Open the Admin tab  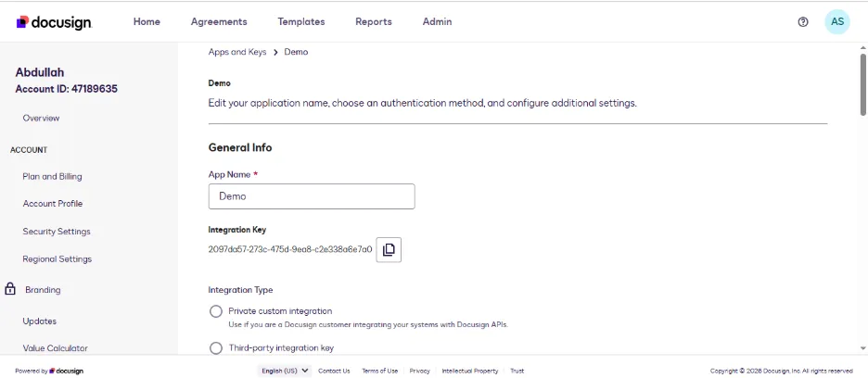(438, 21)
